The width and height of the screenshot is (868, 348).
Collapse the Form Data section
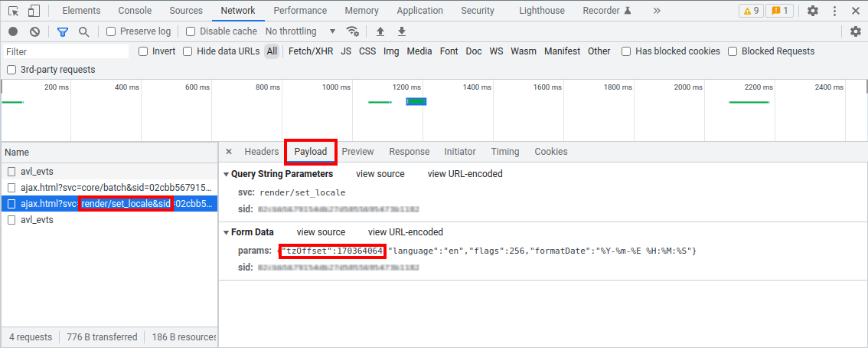coord(226,232)
